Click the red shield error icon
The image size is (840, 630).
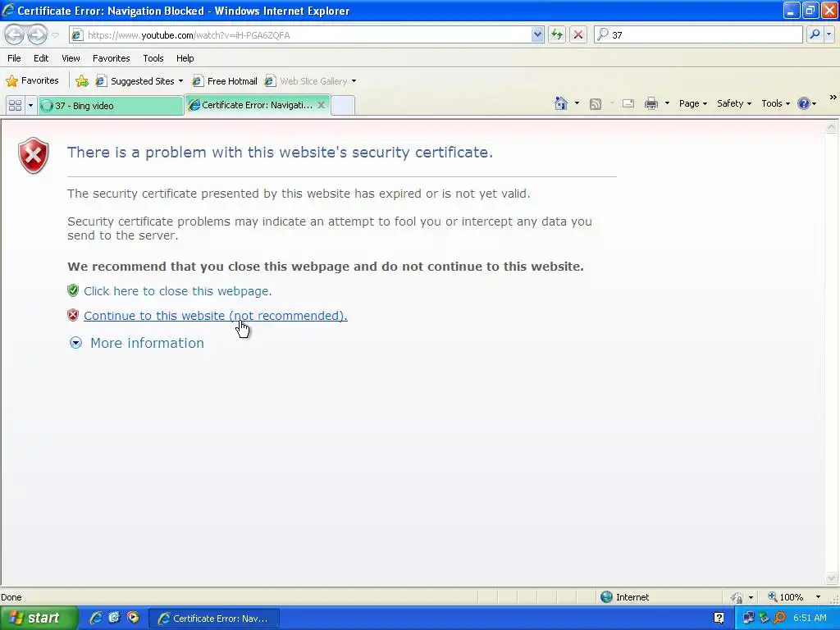(33, 155)
